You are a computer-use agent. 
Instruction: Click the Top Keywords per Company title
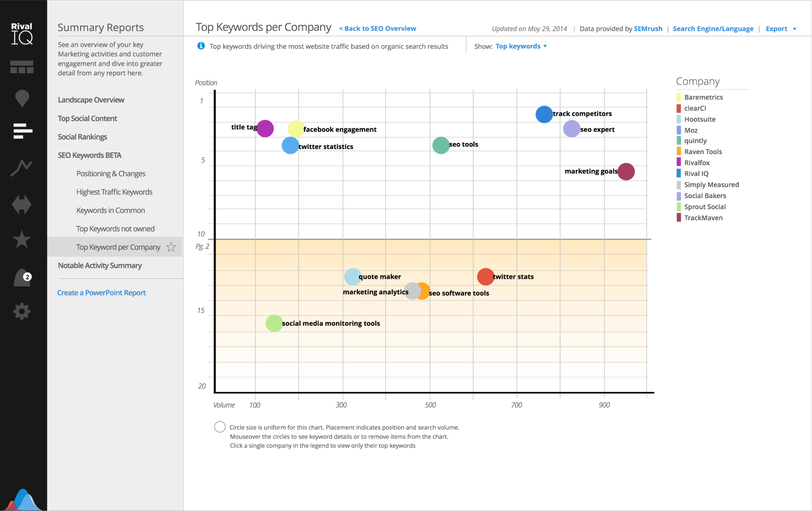(x=263, y=27)
